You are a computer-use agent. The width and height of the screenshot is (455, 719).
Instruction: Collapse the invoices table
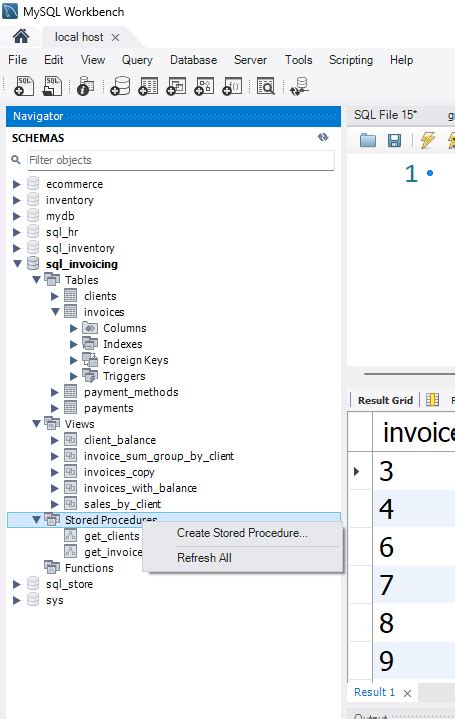click(x=55, y=312)
